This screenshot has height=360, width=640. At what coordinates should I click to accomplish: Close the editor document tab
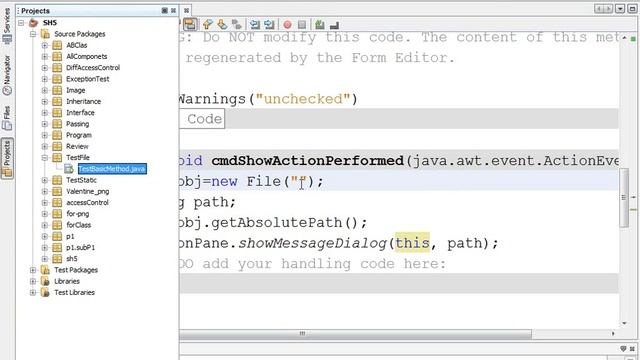tap(187, 11)
